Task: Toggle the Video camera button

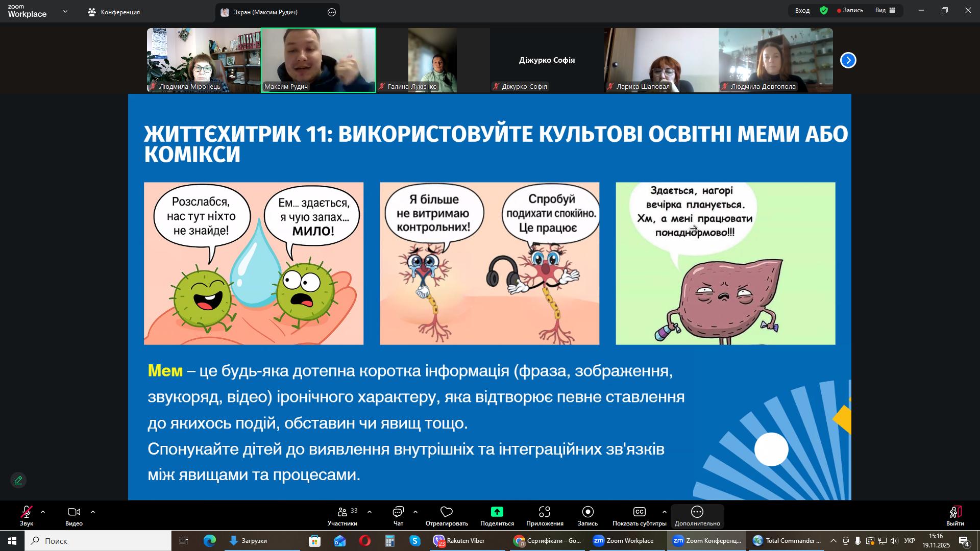Action: (74, 512)
